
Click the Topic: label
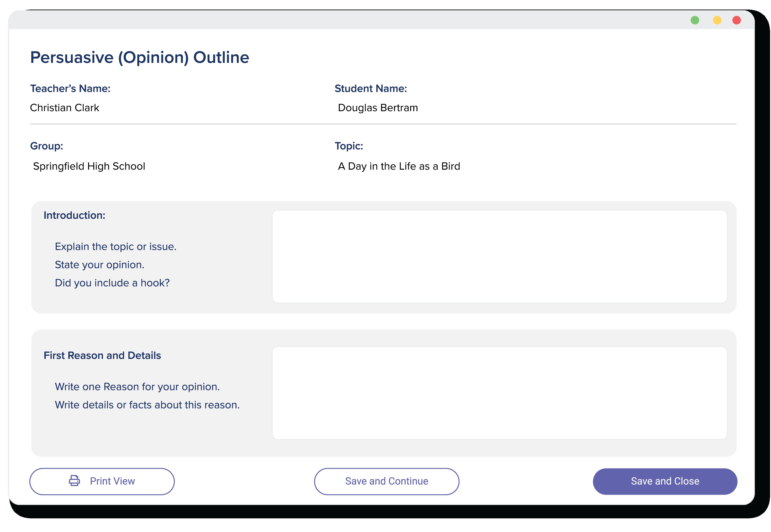coord(349,146)
